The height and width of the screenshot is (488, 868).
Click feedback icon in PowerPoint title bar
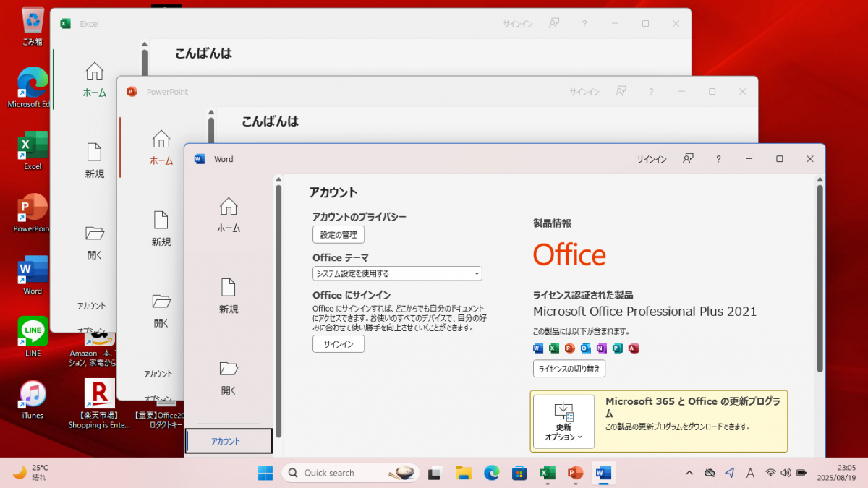click(621, 92)
